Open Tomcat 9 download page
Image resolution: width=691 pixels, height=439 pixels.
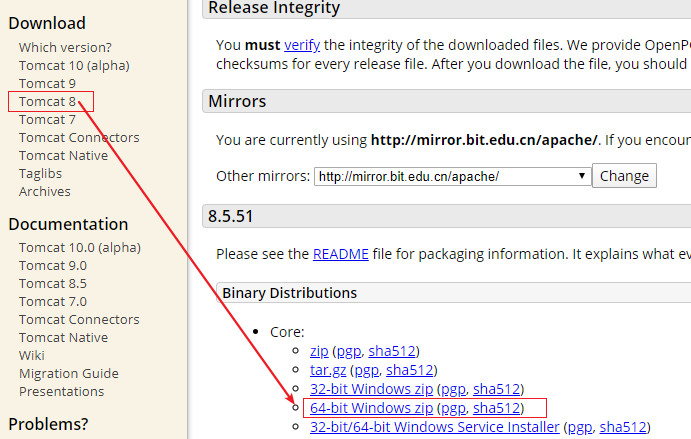(x=47, y=83)
